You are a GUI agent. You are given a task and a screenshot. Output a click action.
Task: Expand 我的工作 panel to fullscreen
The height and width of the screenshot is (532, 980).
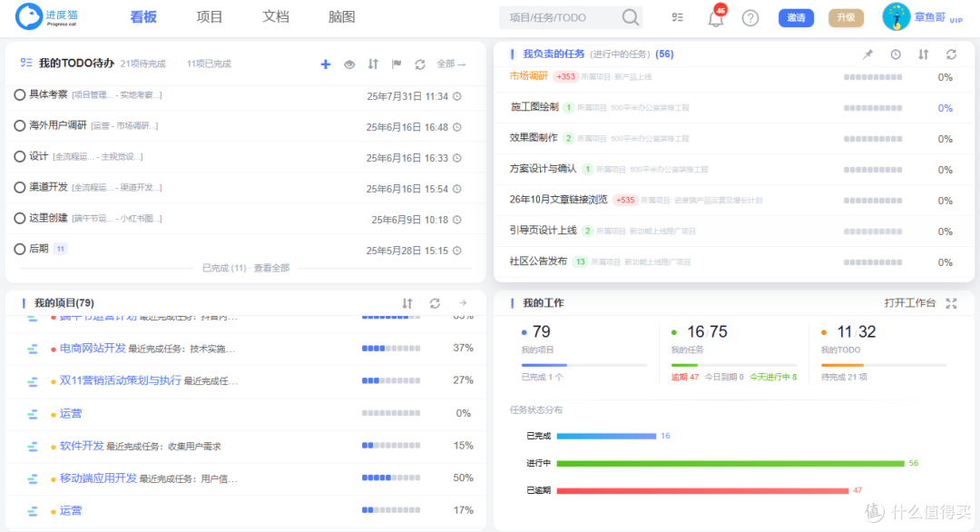coord(951,303)
